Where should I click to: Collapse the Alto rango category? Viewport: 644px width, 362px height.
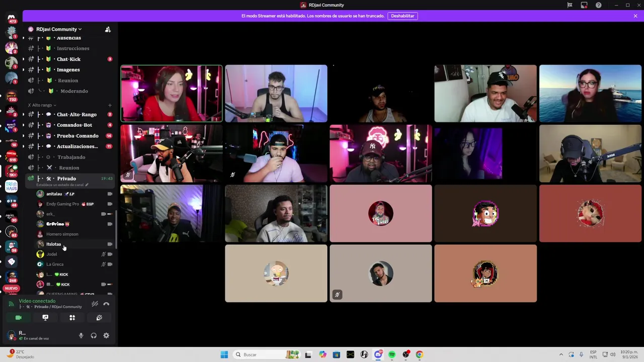(x=42, y=105)
